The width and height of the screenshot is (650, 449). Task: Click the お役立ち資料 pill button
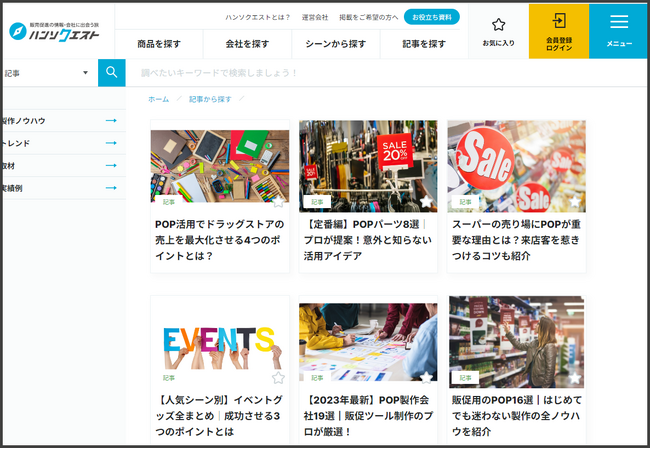432,17
